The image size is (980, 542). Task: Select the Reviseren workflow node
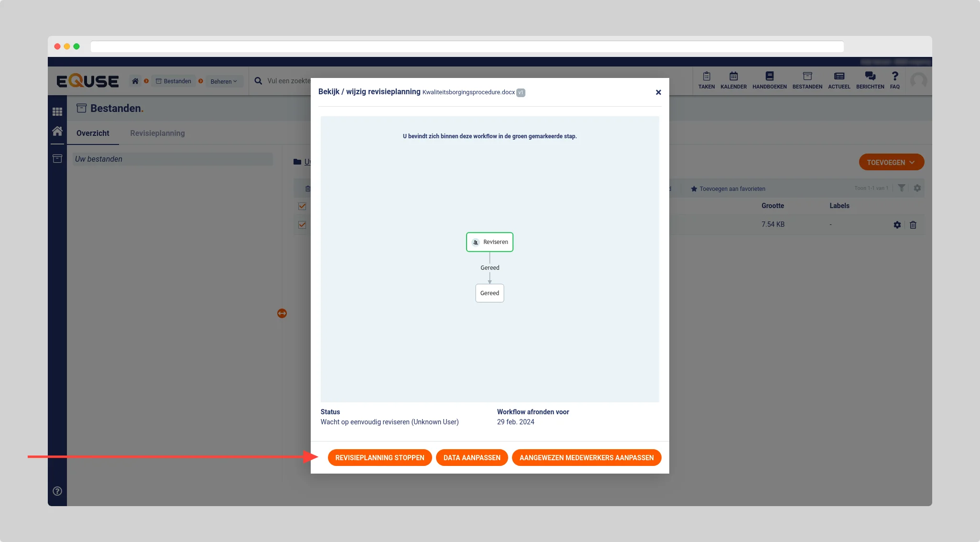click(x=490, y=242)
